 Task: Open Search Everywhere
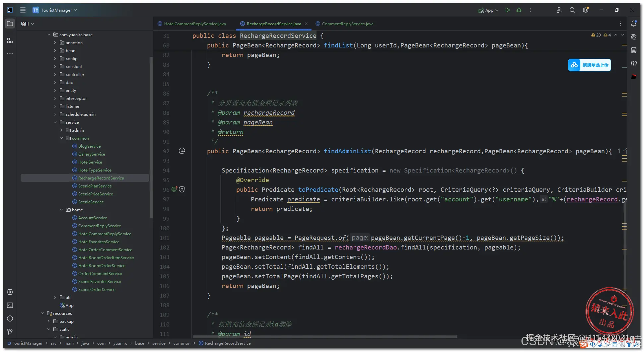(572, 10)
